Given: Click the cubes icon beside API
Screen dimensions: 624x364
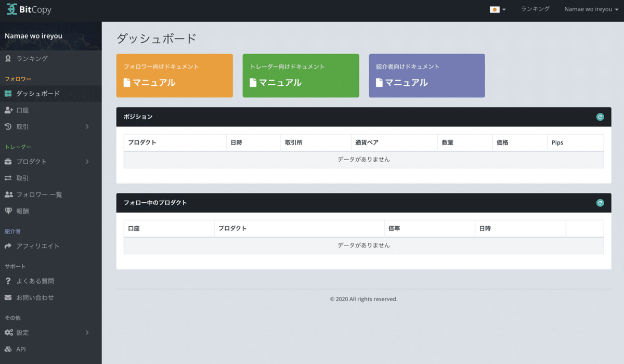Looking at the screenshot, I should (8, 349).
